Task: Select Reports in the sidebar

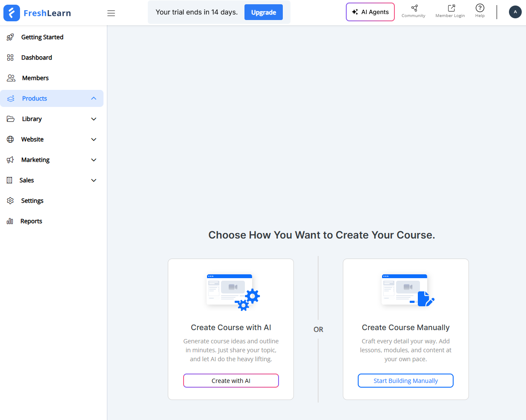Action: coord(32,221)
